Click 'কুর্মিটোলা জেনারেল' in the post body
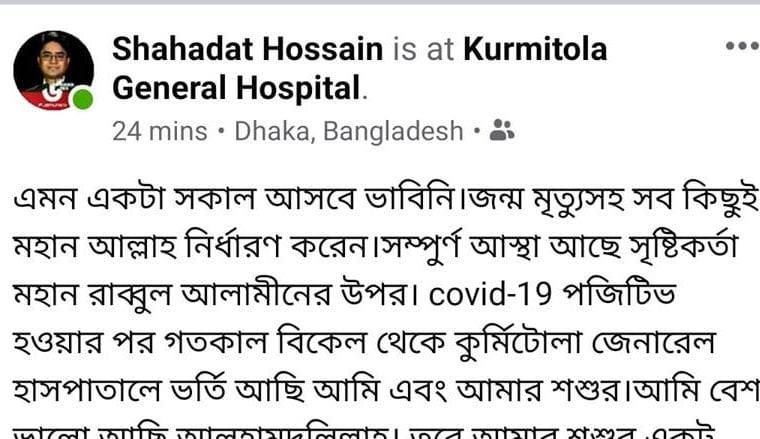The image size is (760, 439). click(x=585, y=342)
